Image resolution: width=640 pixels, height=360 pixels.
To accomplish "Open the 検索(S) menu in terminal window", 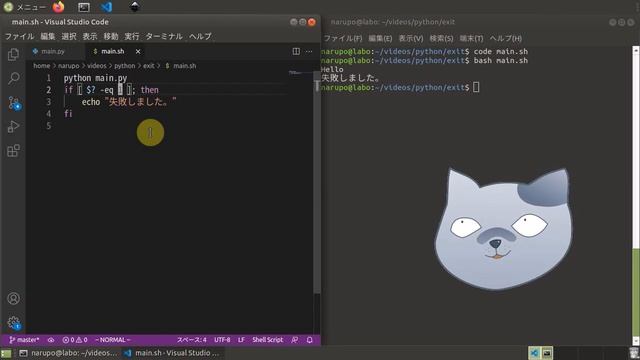I will click(x=441, y=38).
